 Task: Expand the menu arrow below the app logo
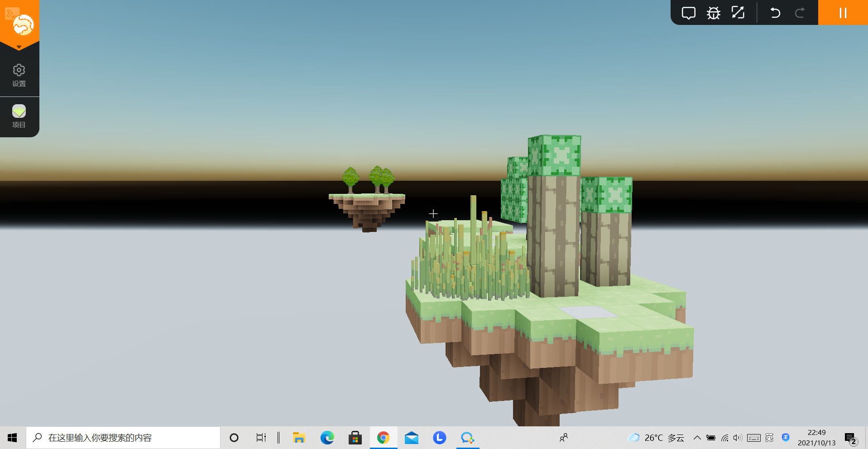[19, 47]
